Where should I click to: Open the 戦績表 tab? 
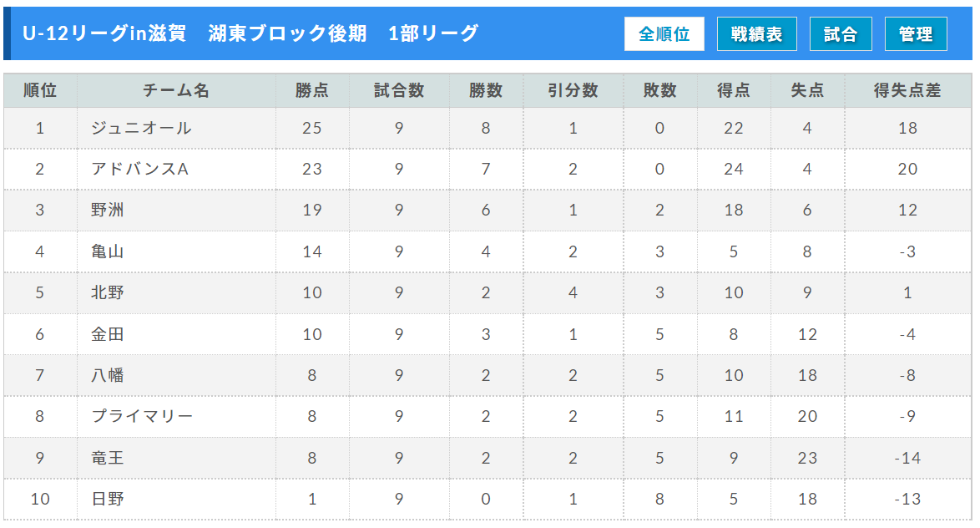(x=756, y=33)
